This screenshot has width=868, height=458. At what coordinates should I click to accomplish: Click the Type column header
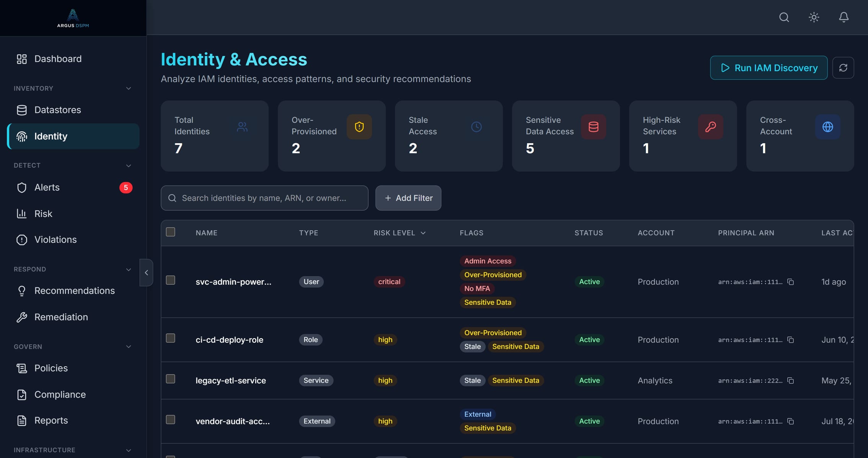click(x=308, y=233)
